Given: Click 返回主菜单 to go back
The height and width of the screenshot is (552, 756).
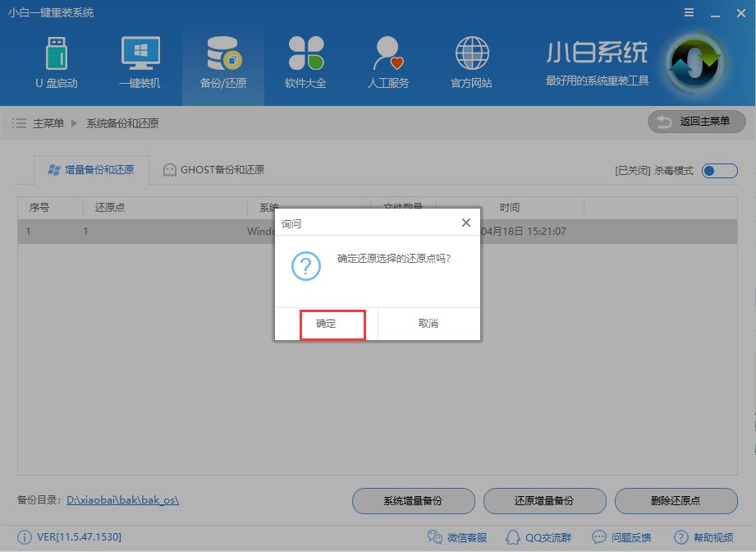Looking at the screenshot, I should pos(696,121).
